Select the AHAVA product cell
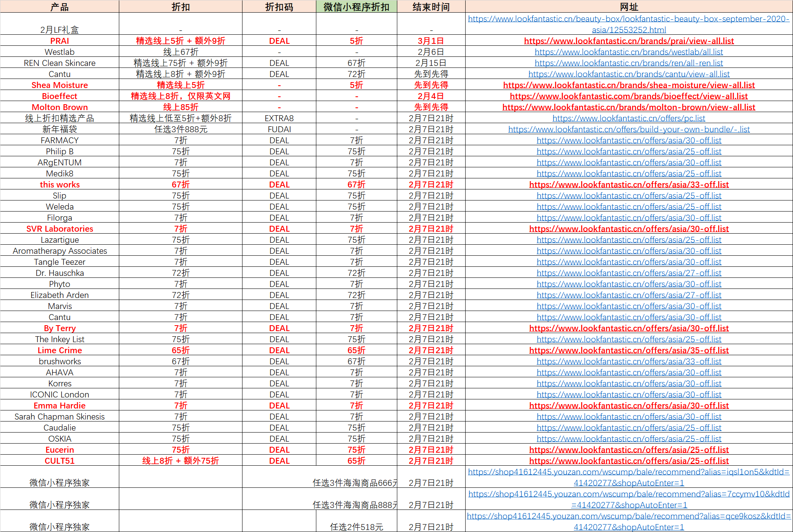 point(60,373)
